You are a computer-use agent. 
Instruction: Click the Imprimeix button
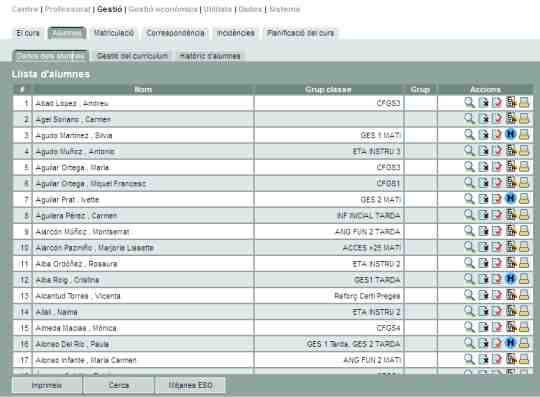click(47, 385)
